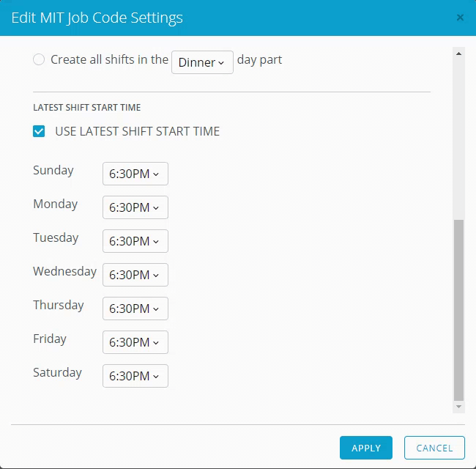
Task: Uncheck Use Latest Shift Start Time checkbox
Action: [39, 131]
